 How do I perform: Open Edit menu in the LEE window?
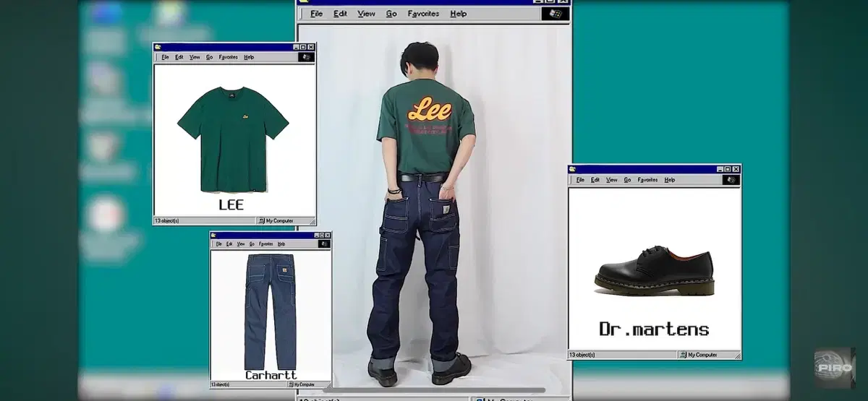click(179, 57)
